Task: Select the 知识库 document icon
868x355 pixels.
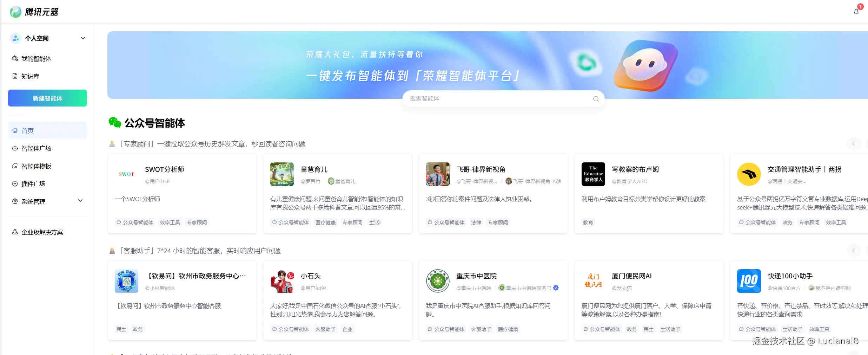Action: (x=14, y=76)
